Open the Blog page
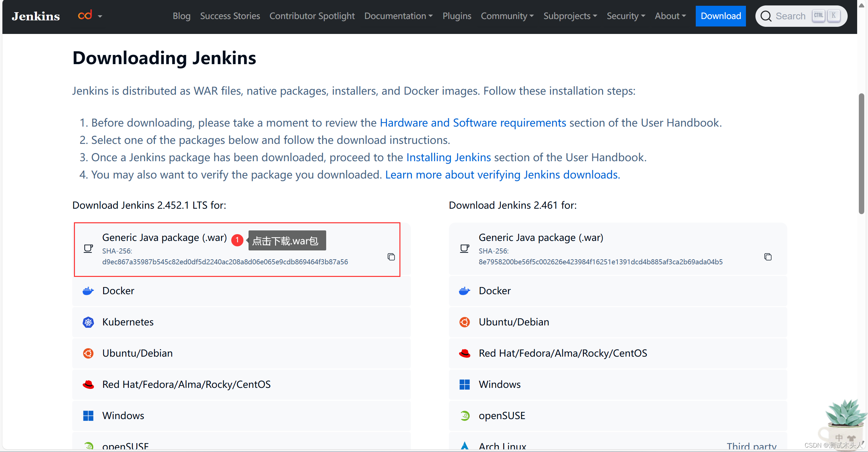Viewport: 868px width, 452px height. (181, 16)
